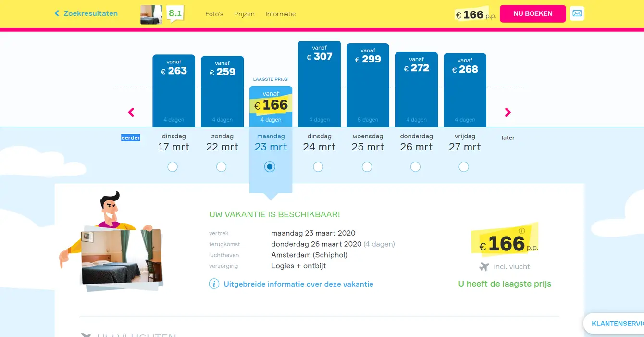Select the radio button for donderdag 26 mrt
The image size is (644, 337).
415,167
